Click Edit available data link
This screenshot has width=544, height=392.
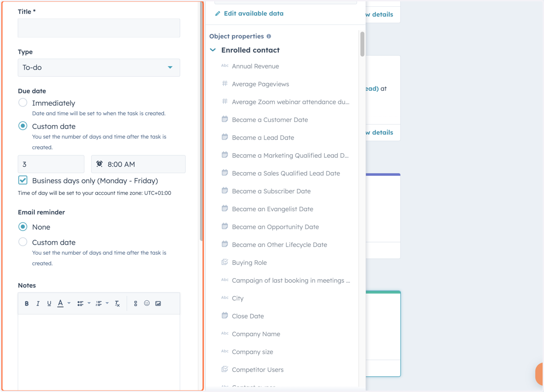coord(254,14)
